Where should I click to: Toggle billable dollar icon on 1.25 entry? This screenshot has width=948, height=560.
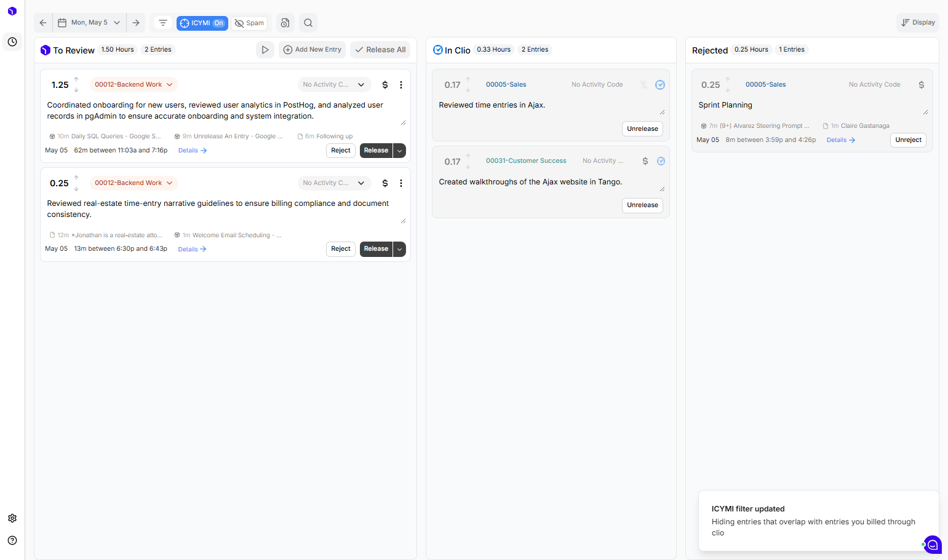point(385,85)
